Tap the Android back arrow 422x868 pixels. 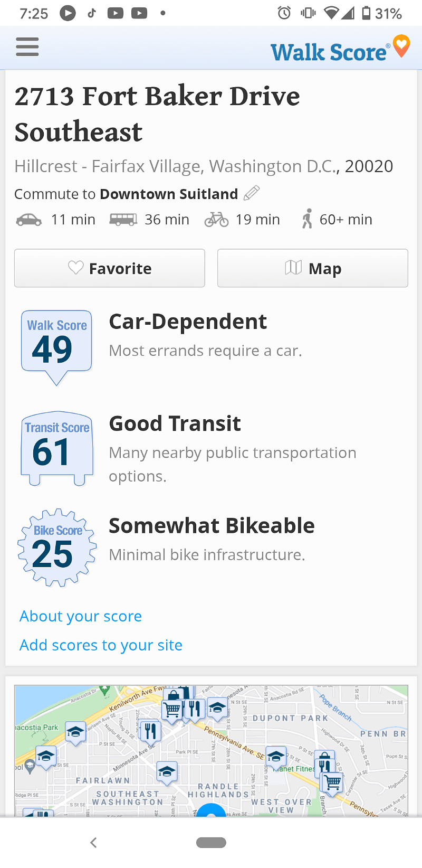tap(93, 843)
